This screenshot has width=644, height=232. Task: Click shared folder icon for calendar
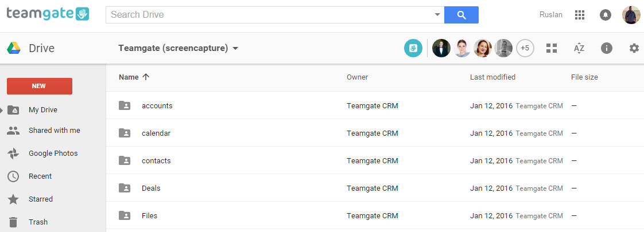(x=125, y=133)
